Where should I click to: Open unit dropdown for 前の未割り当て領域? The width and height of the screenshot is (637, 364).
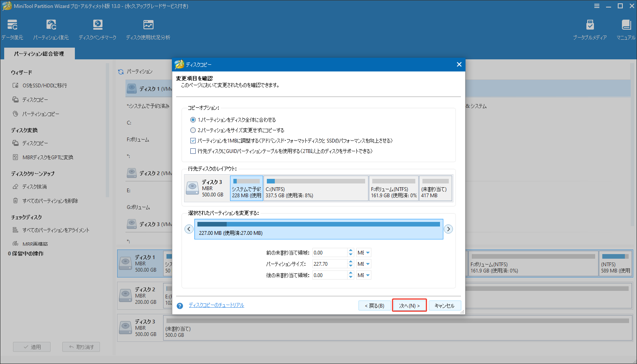click(363, 252)
